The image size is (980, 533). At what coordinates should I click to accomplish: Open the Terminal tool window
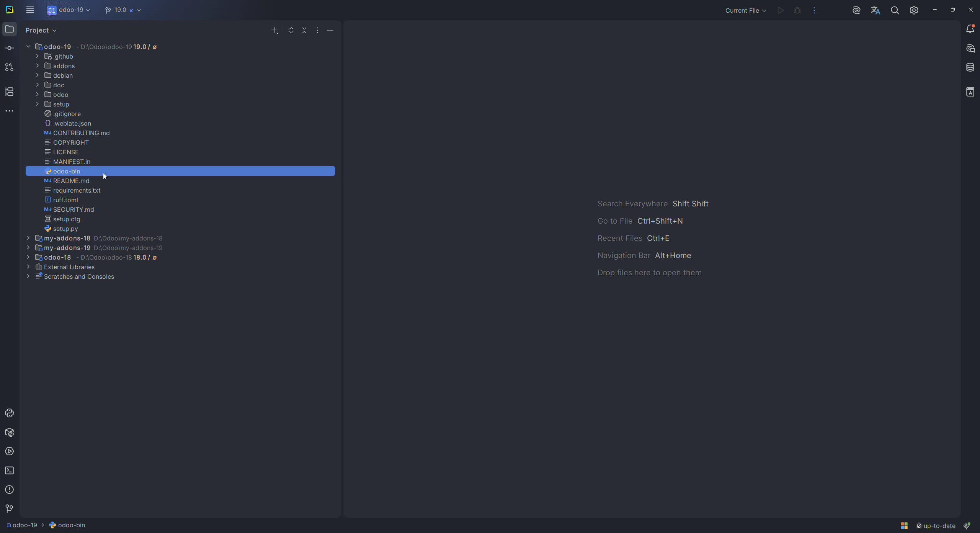pyautogui.click(x=10, y=471)
